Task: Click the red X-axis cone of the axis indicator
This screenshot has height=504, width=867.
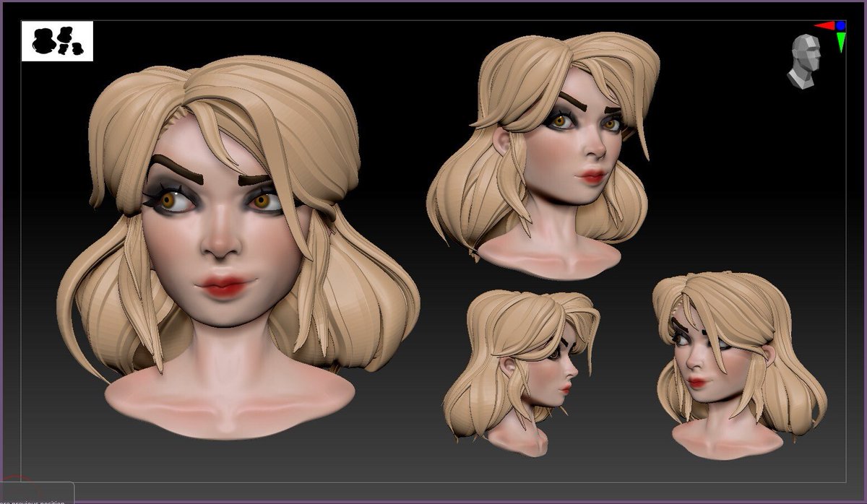Action: click(x=824, y=26)
